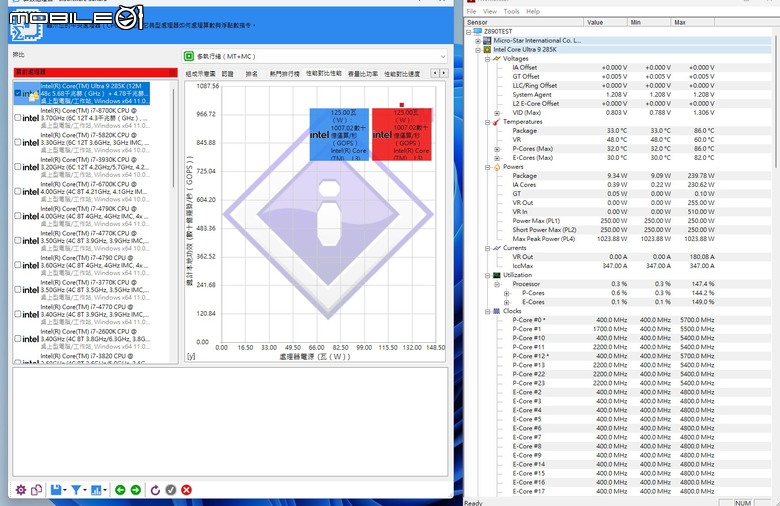780x506 pixels.
Task: Switch to the 容量比功率 tab
Action: [363, 74]
